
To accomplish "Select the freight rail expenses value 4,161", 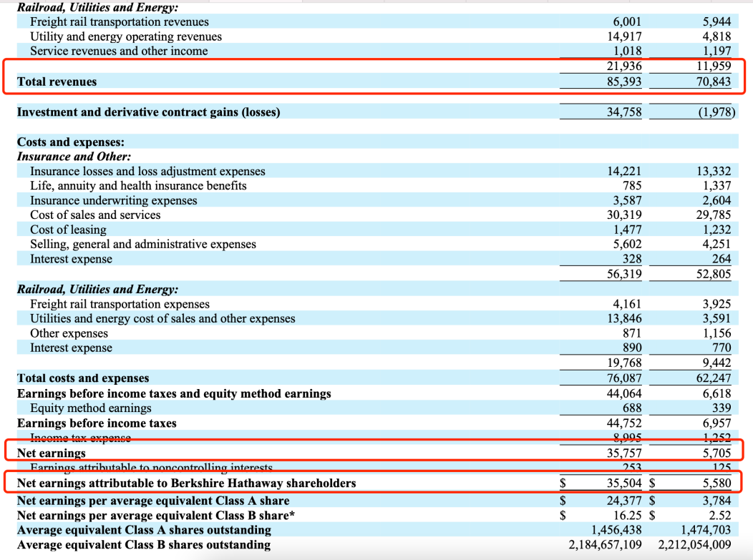I will pyautogui.click(x=627, y=304).
